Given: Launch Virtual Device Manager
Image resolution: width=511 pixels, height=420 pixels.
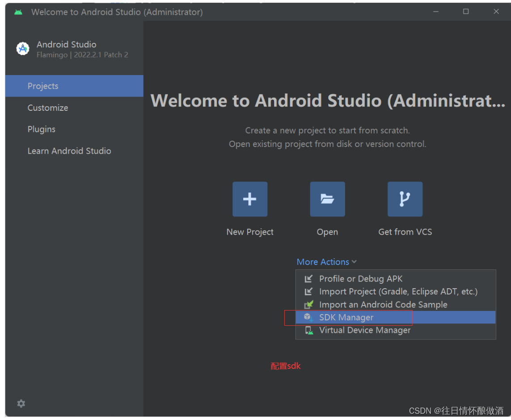Looking at the screenshot, I should click(x=395, y=330).
